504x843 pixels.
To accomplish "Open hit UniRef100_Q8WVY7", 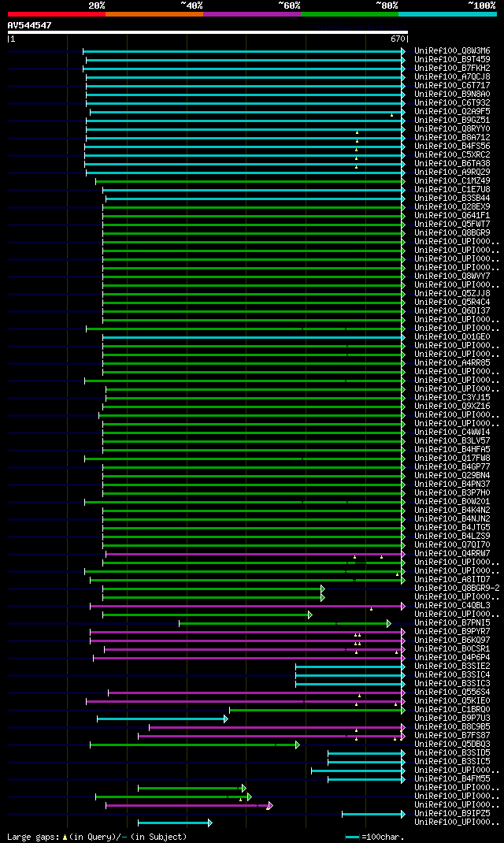I will pyautogui.click(x=452, y=277).
